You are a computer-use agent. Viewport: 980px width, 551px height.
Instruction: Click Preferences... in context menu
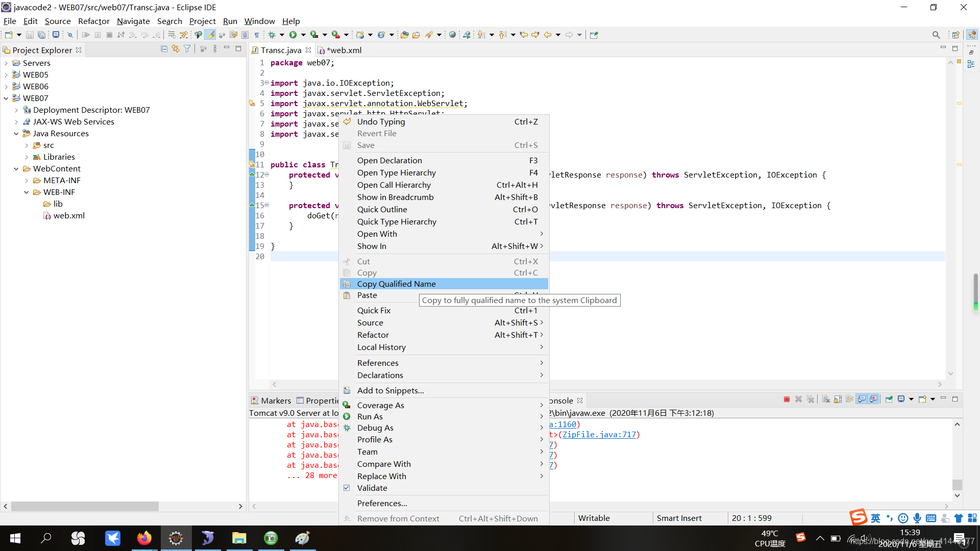click(444, 503)
